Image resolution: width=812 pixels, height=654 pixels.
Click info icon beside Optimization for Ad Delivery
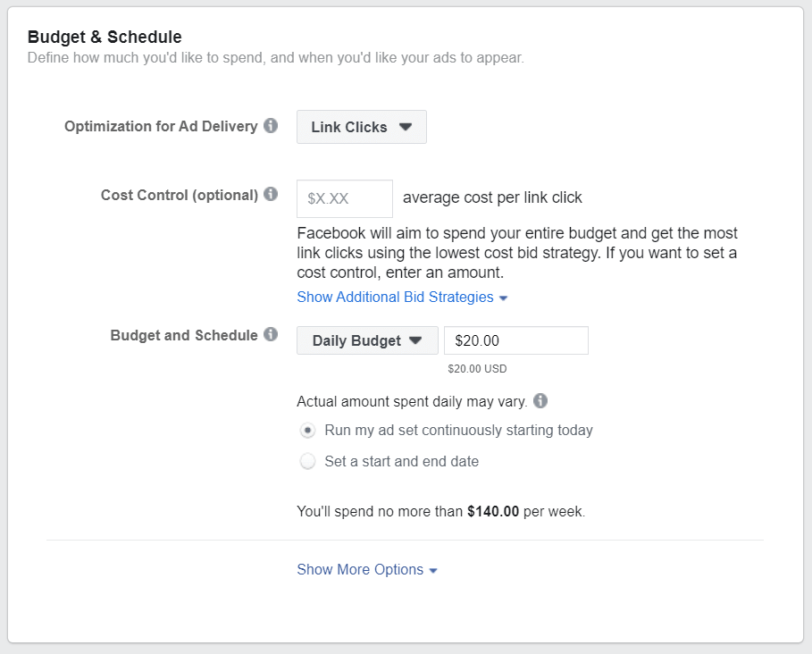click(x=271, y=126)
